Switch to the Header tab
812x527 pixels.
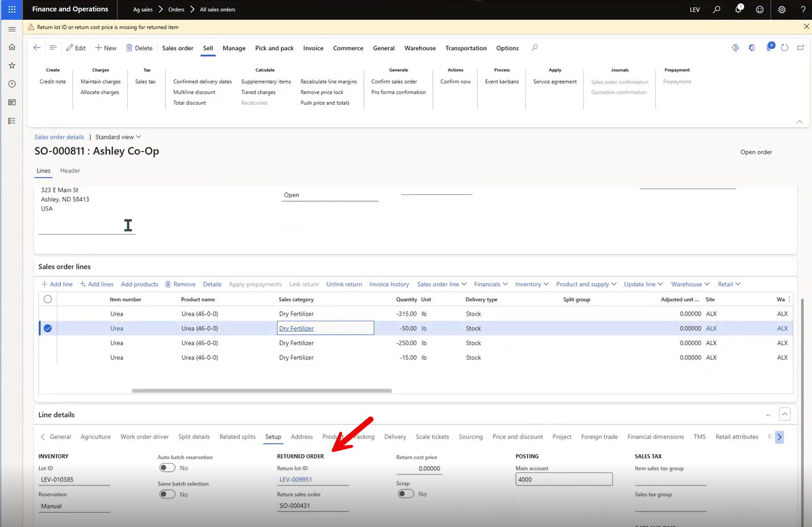pyautogui.click(x=70, y=170)
